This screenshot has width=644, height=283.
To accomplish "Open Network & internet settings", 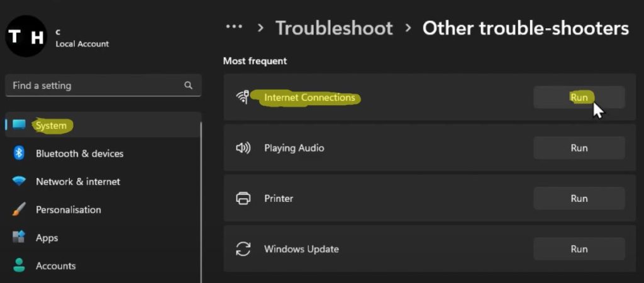I will [103, 181].
